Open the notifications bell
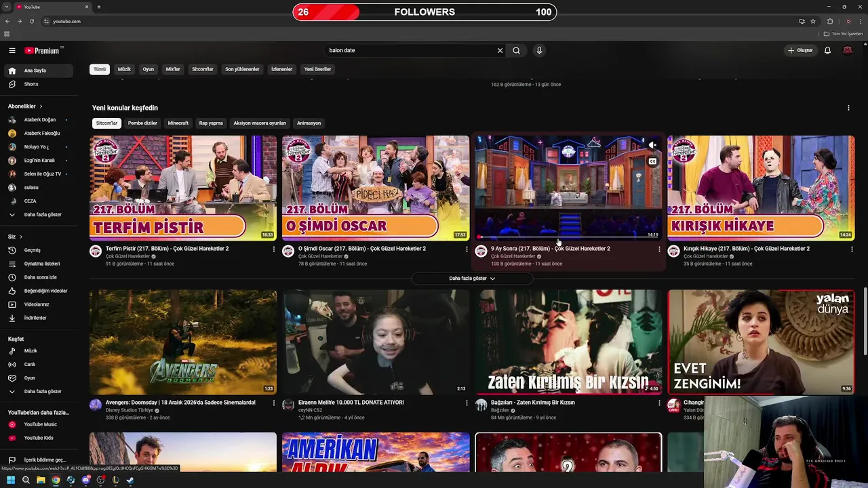The width and height of the screenshot is (868, 488). (x=827, y=50)
